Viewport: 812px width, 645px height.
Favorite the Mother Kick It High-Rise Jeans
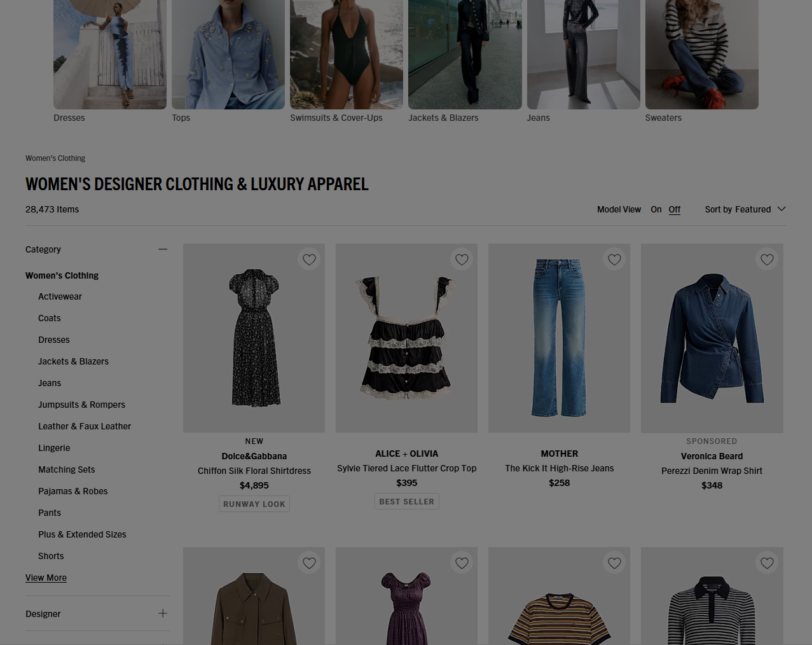coord(614,260)
